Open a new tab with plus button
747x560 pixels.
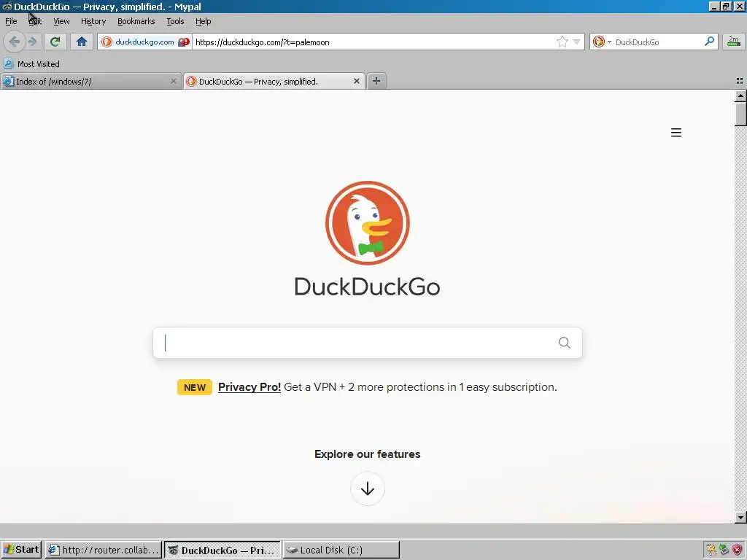coord(376,81)
